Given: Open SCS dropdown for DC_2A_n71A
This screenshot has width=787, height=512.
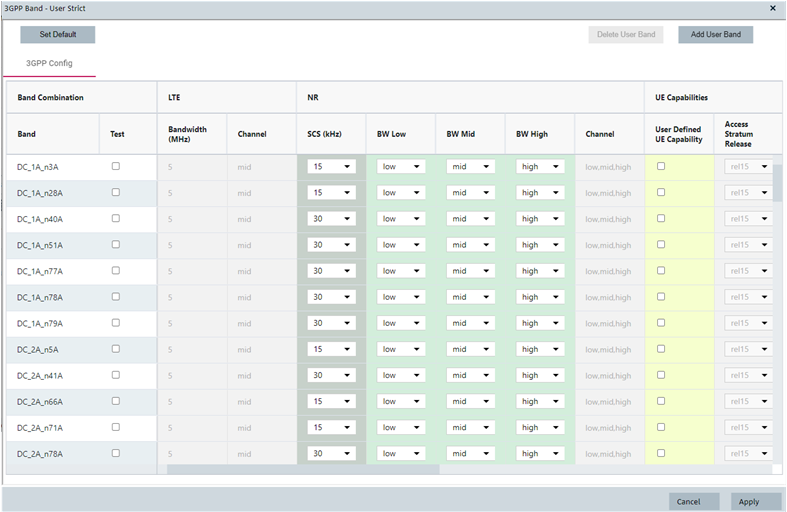Looking at the screenshot, I should coord(332,427).
